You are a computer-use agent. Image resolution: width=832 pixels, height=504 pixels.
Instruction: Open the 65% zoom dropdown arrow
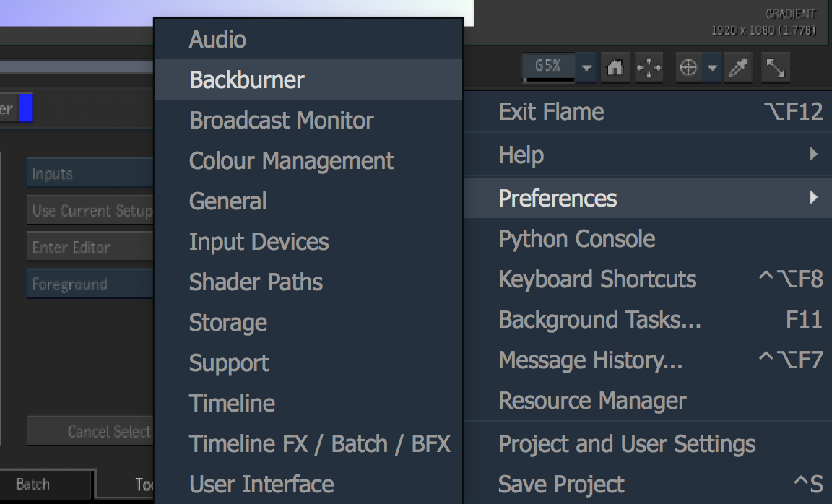tap(586, 67)
